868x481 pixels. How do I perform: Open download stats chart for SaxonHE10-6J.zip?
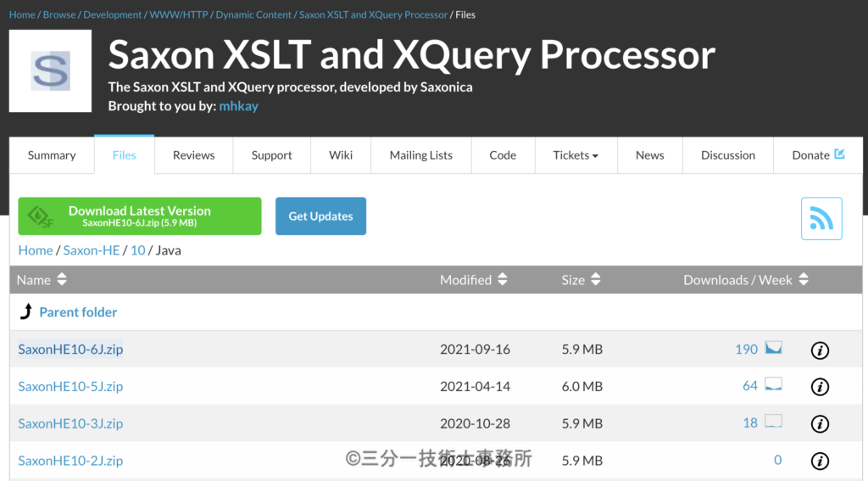point(773,348)
